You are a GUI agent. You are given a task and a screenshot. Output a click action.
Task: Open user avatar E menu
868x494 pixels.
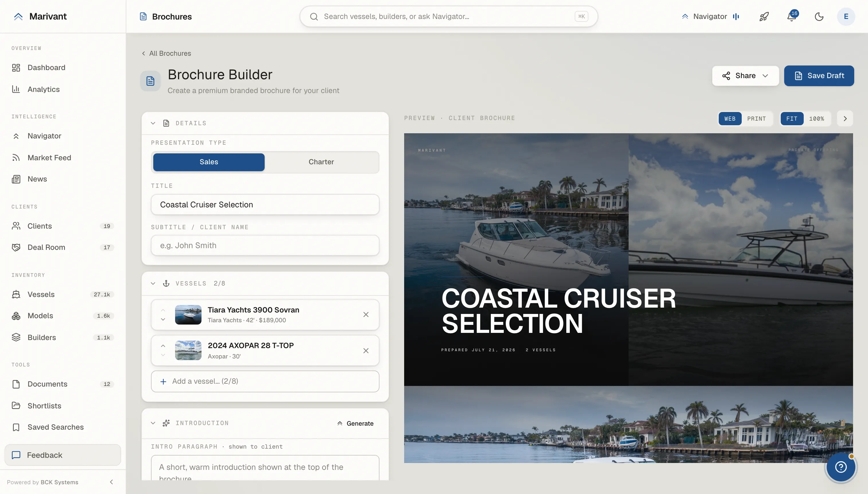tap(846, 16)
